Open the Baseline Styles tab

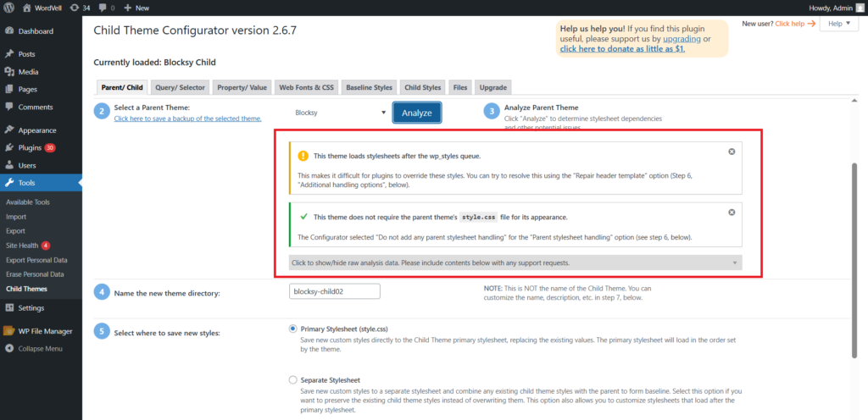[x=370, y=87]
